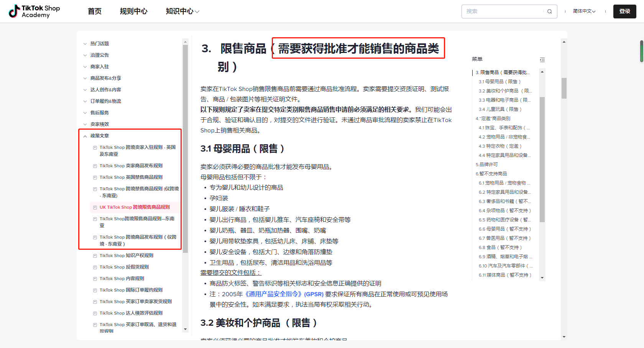Open TikTok Shop 内容规则 article
Viewport: 644px width, 348px height.
click(x=122, y=279)
